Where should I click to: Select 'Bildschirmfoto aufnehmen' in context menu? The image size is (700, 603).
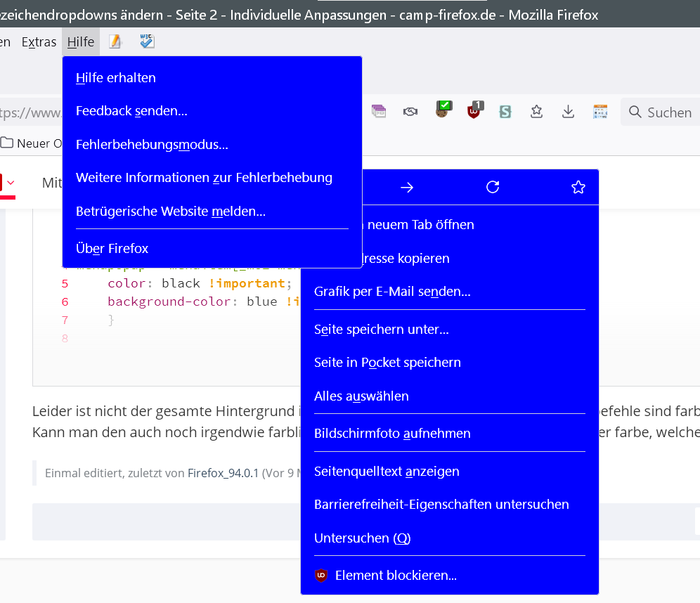click(x=392, y=434)
